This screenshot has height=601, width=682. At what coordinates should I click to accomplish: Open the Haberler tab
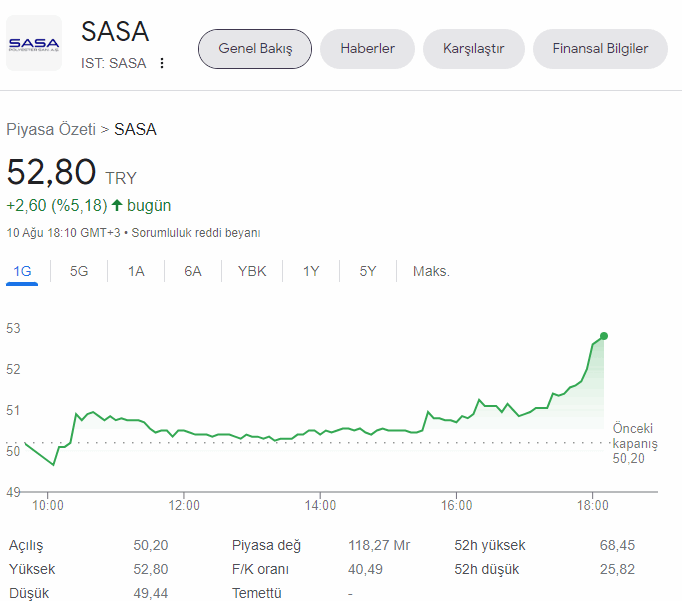click(x=367, y=49)
